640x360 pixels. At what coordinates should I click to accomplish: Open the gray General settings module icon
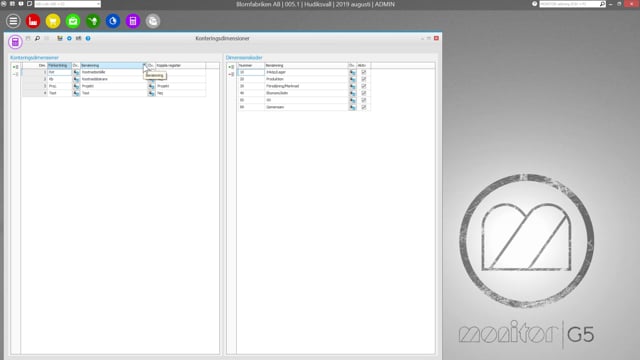click(153, 21)
